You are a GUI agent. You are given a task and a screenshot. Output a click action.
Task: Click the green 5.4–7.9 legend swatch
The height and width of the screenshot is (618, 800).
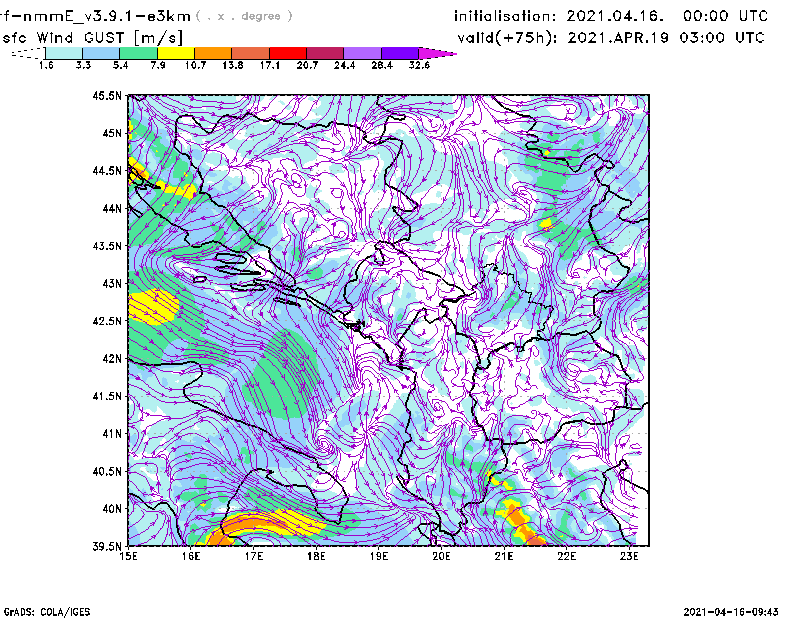pos(138,53)
